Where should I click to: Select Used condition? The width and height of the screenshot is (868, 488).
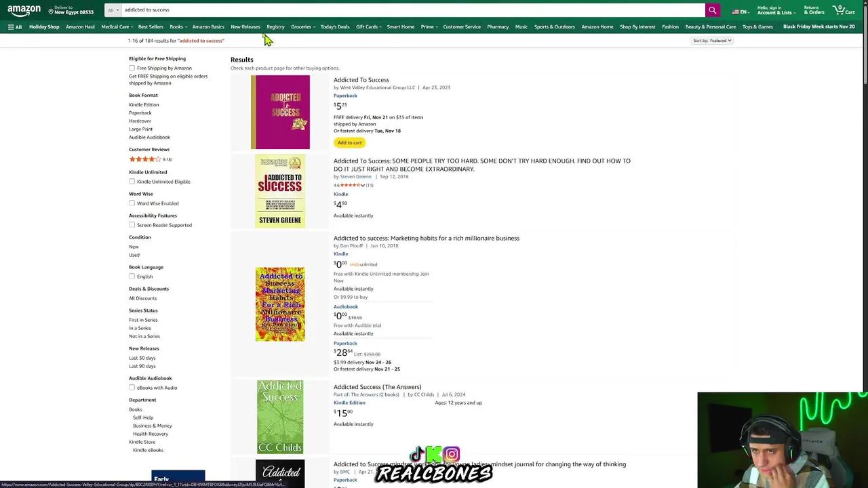point(134,255)
